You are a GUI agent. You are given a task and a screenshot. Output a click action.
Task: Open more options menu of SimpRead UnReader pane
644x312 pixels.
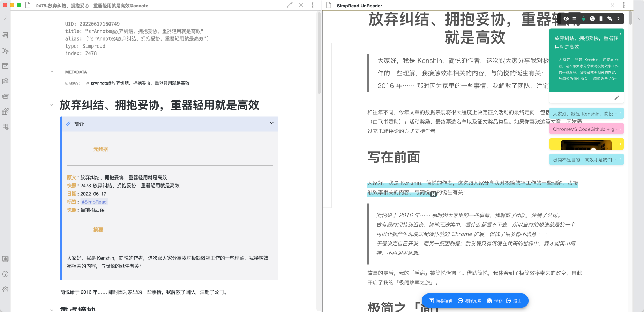coord(624,5)
